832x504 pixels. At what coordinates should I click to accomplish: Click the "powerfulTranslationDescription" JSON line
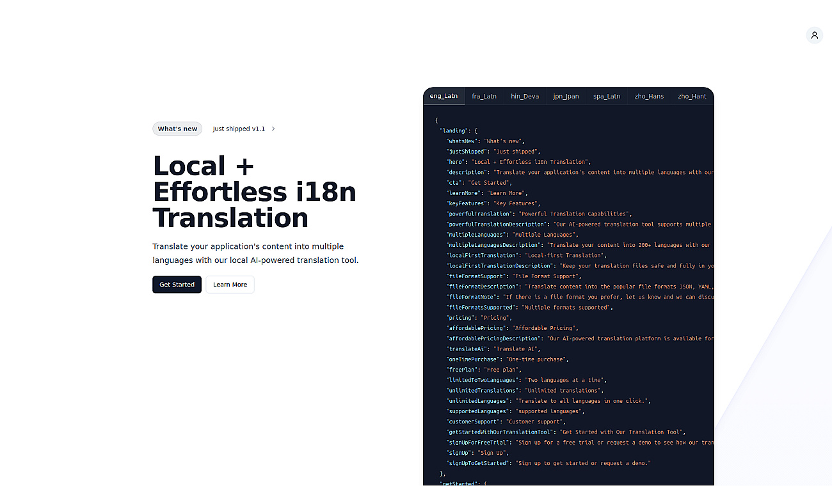[x=580, y=224]
